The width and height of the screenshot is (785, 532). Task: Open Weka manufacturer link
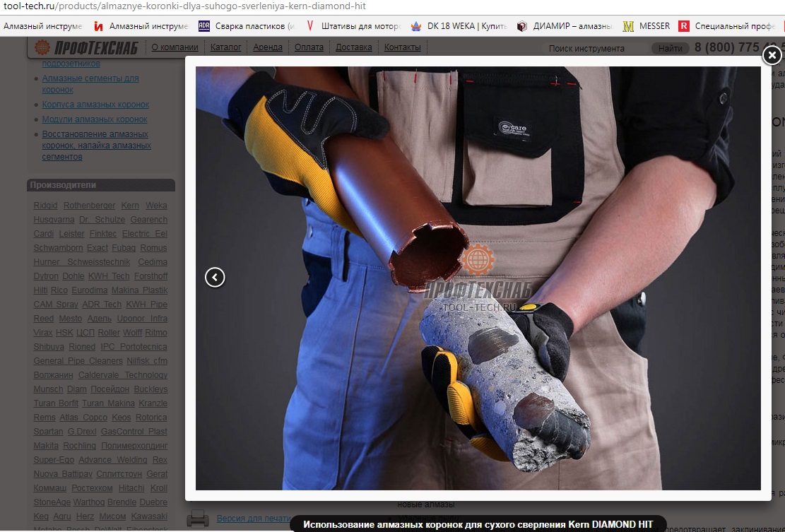156,205
